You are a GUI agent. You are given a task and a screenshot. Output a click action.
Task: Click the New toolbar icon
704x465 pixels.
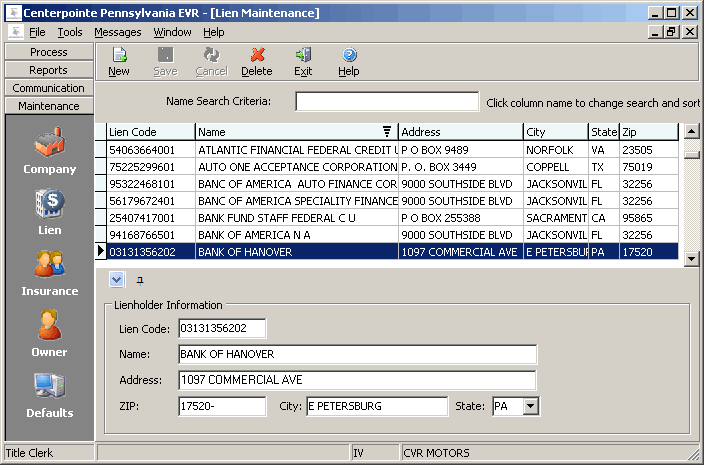coord(119,55)
